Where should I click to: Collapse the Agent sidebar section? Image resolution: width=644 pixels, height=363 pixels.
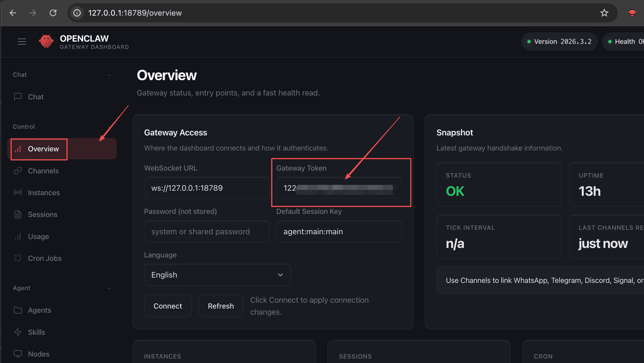coord(109,288)
